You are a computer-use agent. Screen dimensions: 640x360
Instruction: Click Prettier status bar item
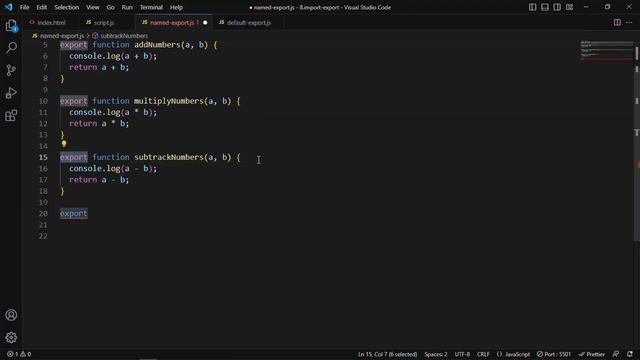[x=592, y=354]
